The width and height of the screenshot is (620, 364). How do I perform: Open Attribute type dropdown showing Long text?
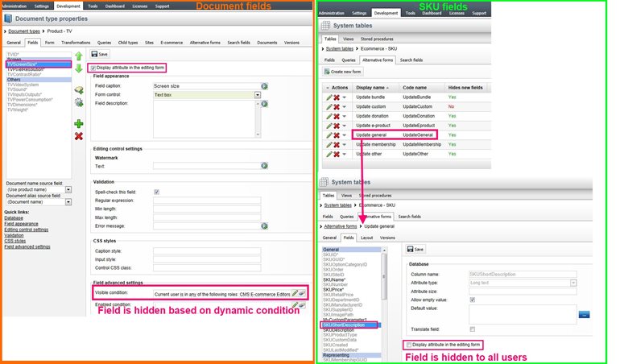[573, 283]
